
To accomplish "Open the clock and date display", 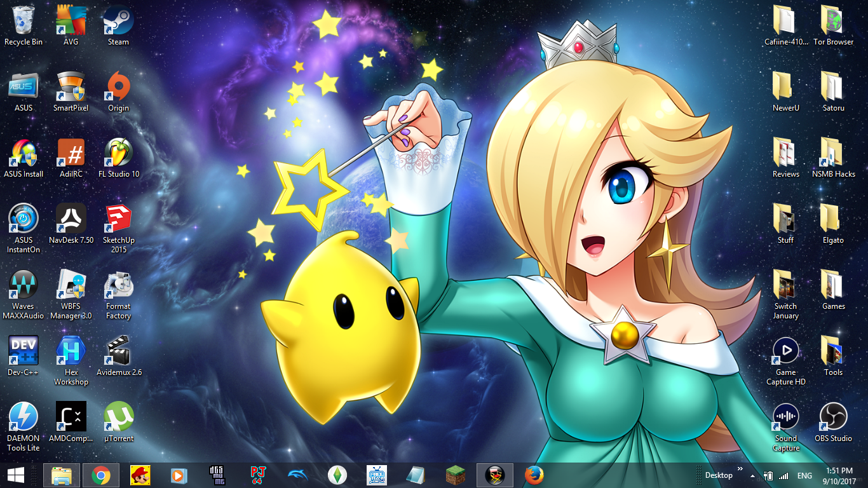I will pyautogui.click(x=839, y=475).
